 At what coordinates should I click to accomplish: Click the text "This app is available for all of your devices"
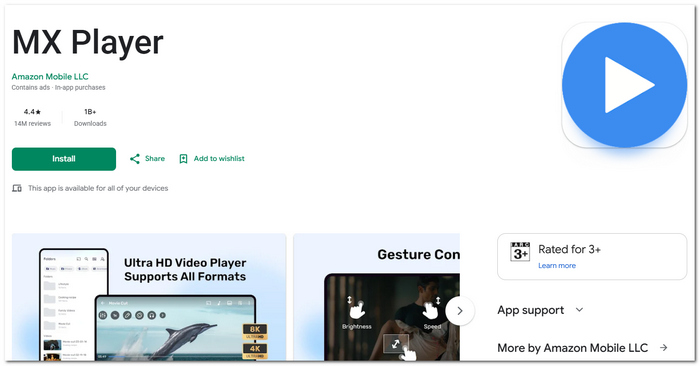point(98,188)
